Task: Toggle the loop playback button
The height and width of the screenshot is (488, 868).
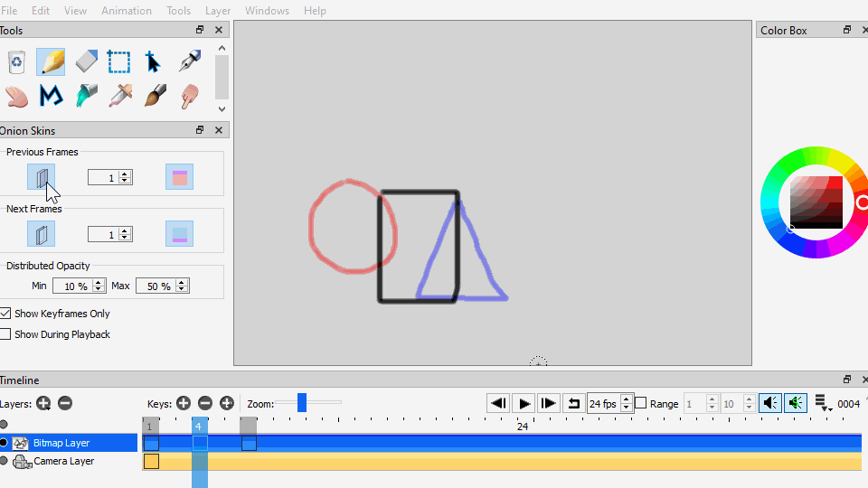Action: (573, 403)
